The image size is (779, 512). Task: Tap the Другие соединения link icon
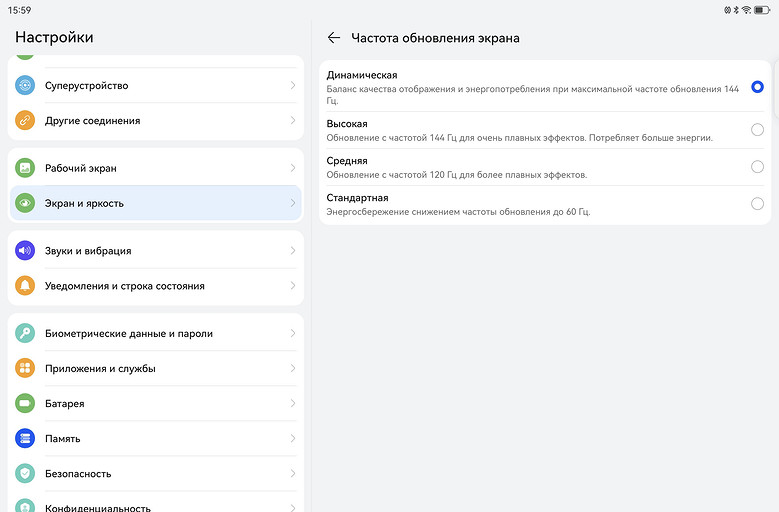click(x=25, y=121)
